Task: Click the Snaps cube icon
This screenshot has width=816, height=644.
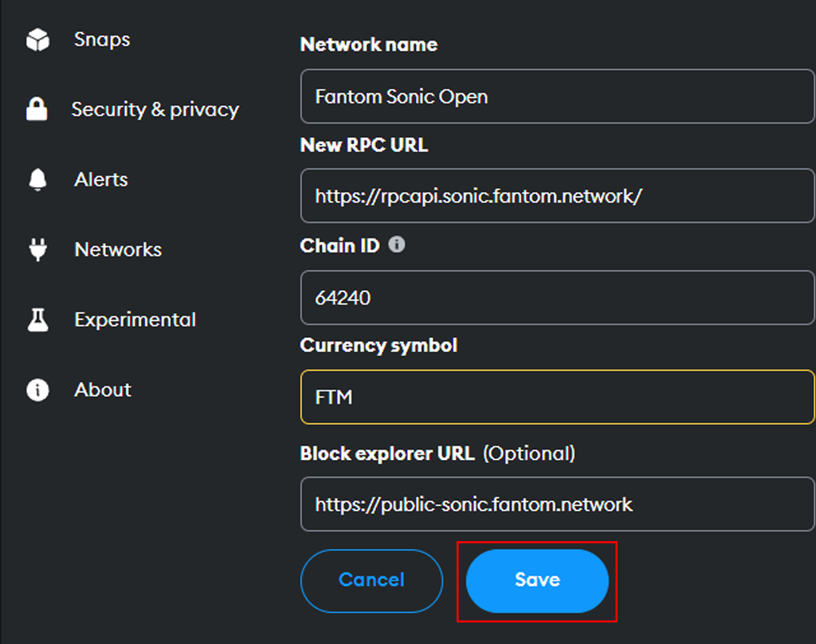Action: 37,40
